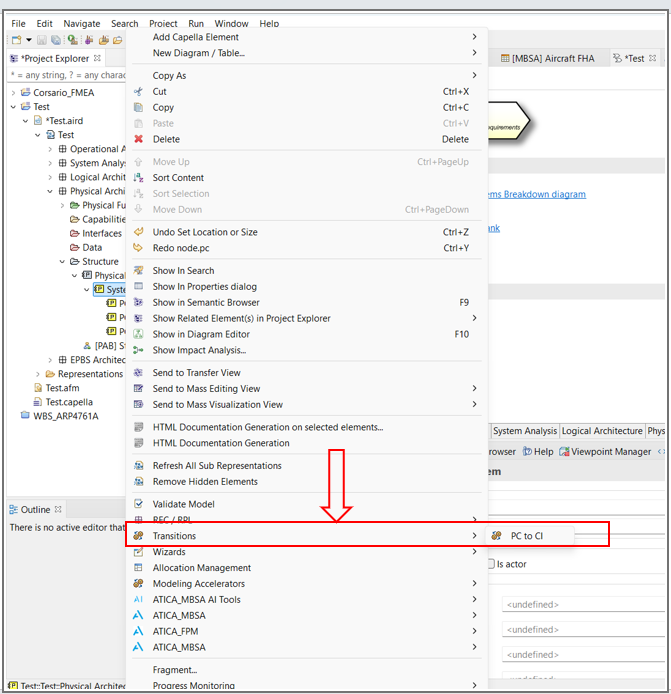Choose Transitions from the context menu

click(306, 536)
